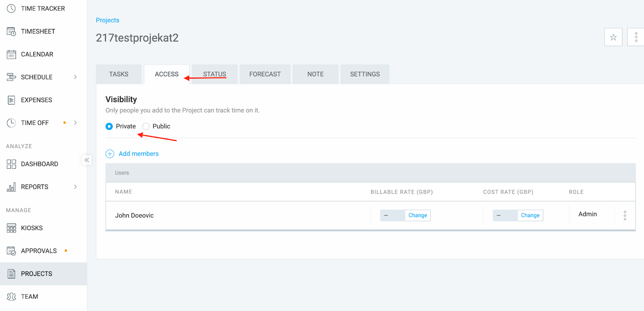Open the Approvals icon in sidebar
The image size is (644, 311).
(x=11, y=251)
